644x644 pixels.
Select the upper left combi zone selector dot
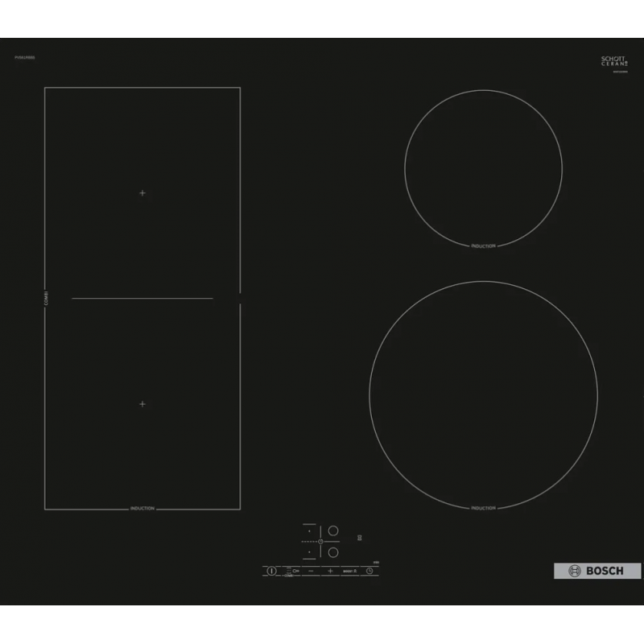click(x=309, y=531)
